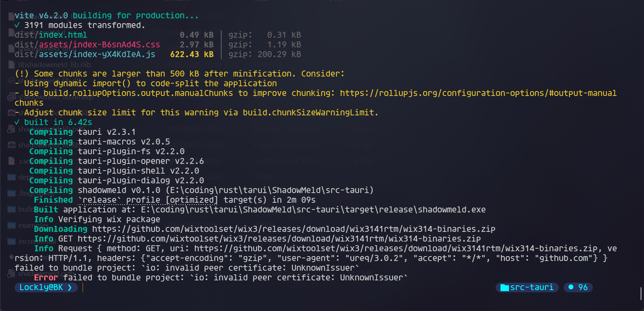
Task: Open the rollupjs.org configuration options link
Action: (x=478, y=93)
